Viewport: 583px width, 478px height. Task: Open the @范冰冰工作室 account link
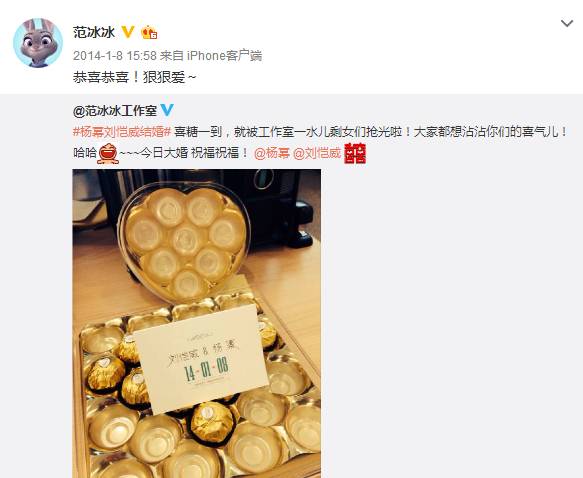[115, 110]
